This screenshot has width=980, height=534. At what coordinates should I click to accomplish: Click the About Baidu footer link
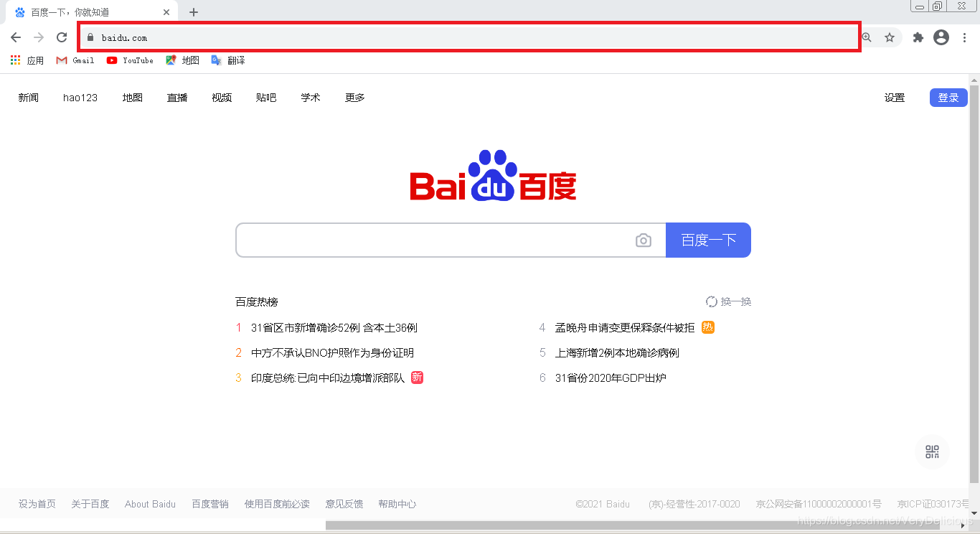tap(150, 504)
